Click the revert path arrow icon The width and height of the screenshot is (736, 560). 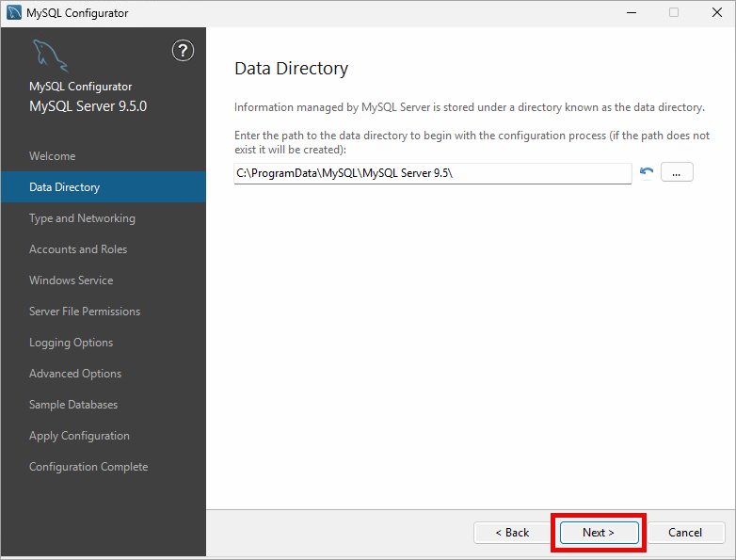(647, 172)
